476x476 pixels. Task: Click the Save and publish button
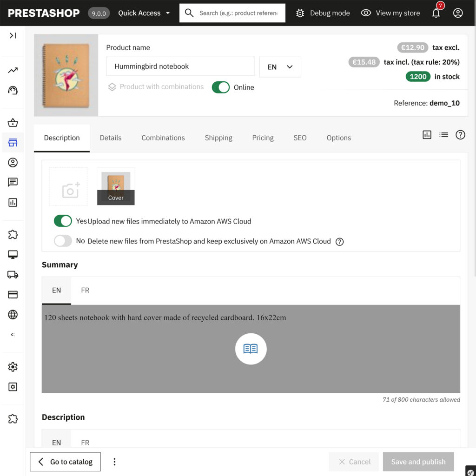tap(418, 462)
